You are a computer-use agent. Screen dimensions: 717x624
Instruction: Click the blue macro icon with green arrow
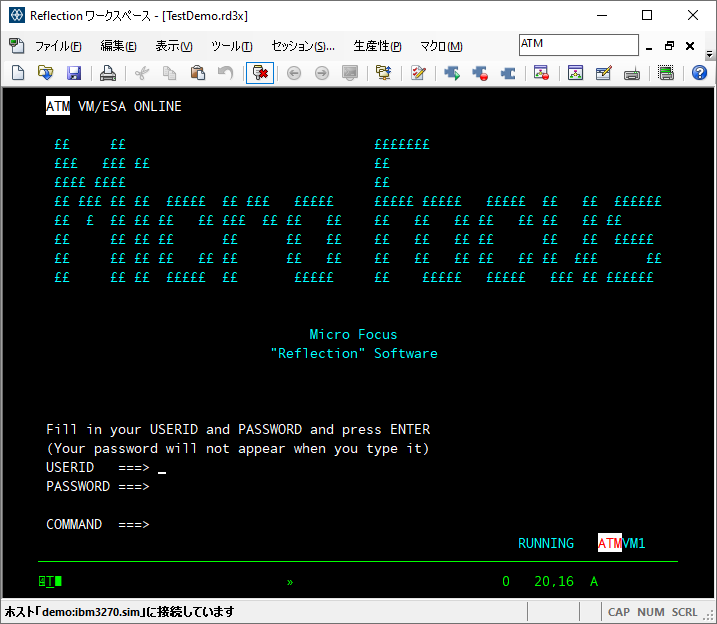pos(452,73)
